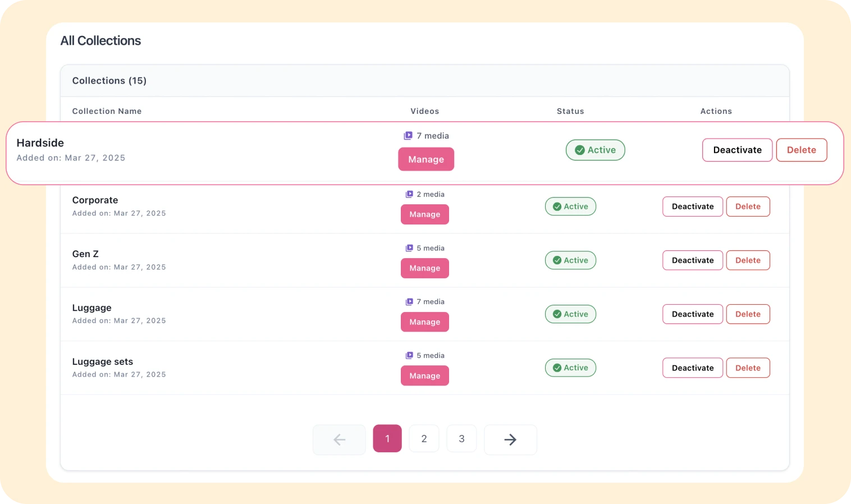
Task: Click the media icon in Luggage sets row
Action: pos(409,355)
